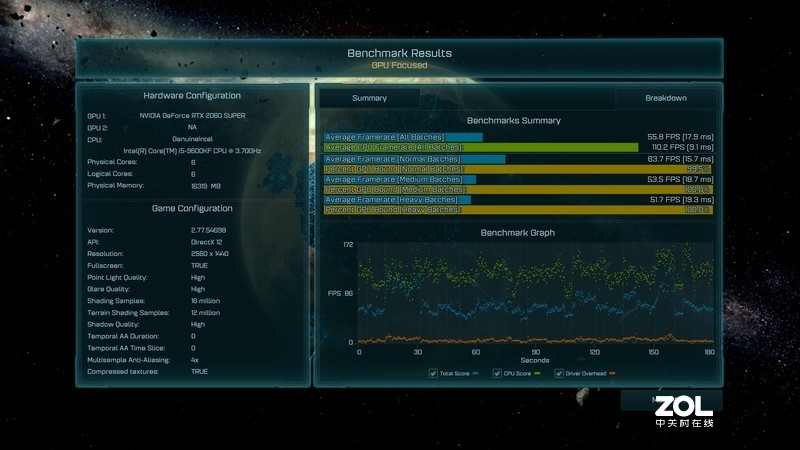800x450 pixels.
Task: Click the Resolution value "2560 x 1440"
Action: pos(210,254)
